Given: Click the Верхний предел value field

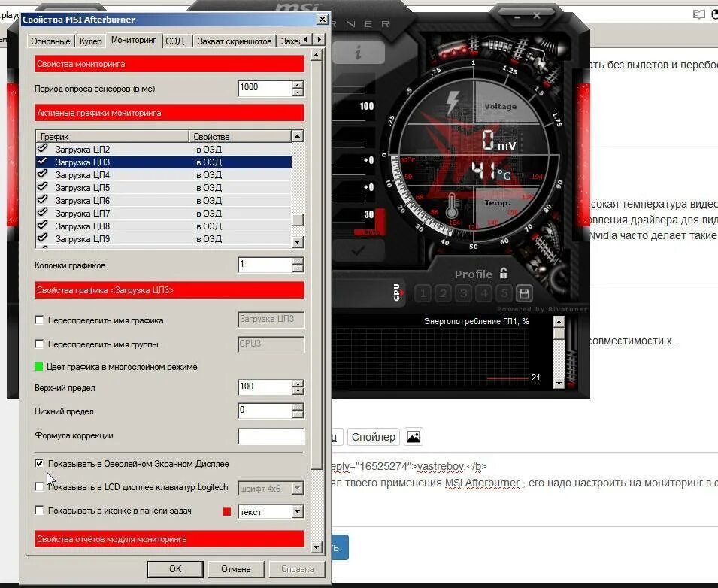Looking at the screenshot, I should (265, 387).
